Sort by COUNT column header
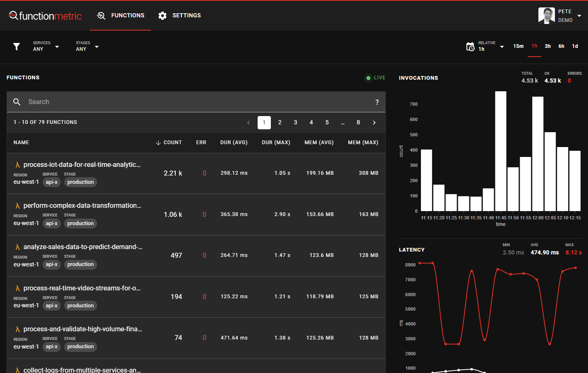This screenshot has width=588, height=373. [173, 143]
